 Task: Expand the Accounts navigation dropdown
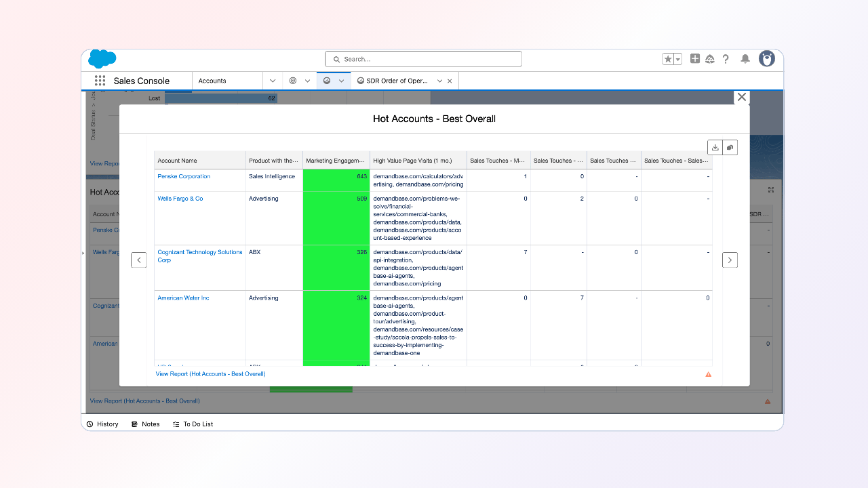point(273,81)
